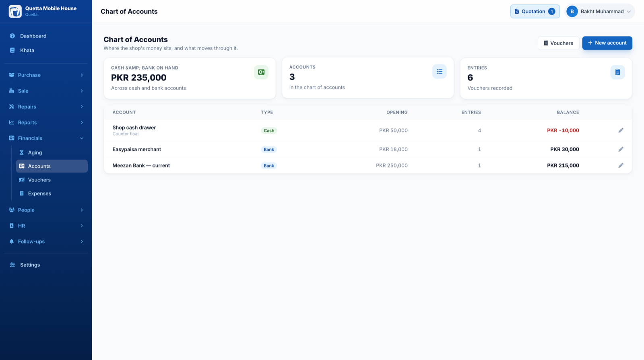Click the document icon on the Entries card
The image size is (644, 360).
coord(617,72)
